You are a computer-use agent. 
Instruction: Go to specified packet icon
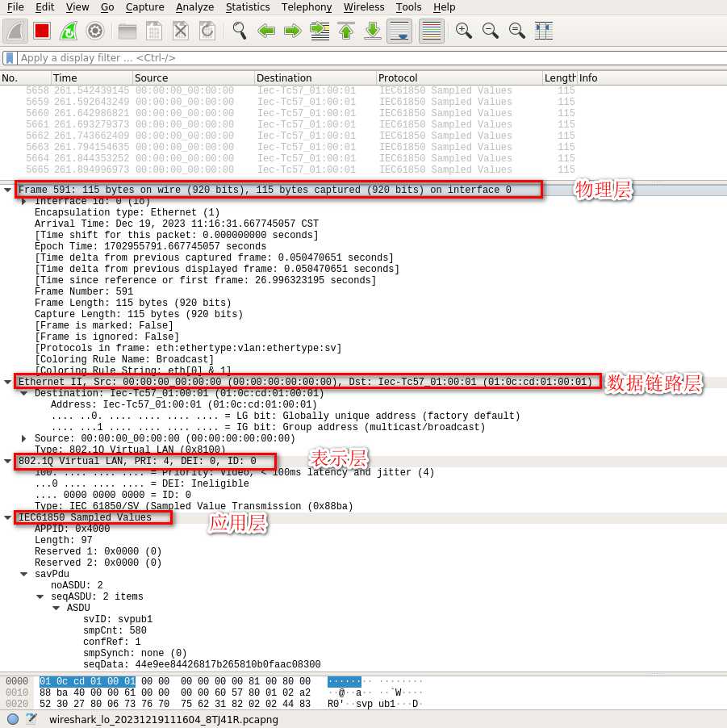(320, 31)
